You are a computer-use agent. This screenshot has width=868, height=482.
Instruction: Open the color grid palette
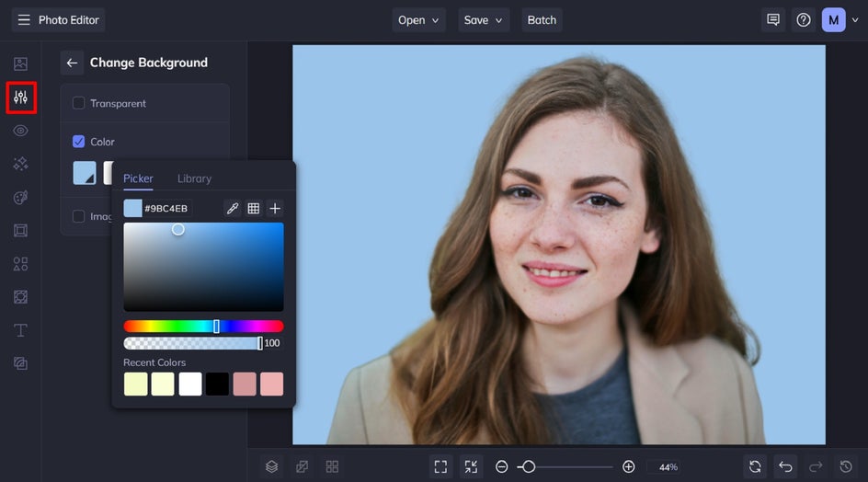pyautogui.click(x=254, y=208)
